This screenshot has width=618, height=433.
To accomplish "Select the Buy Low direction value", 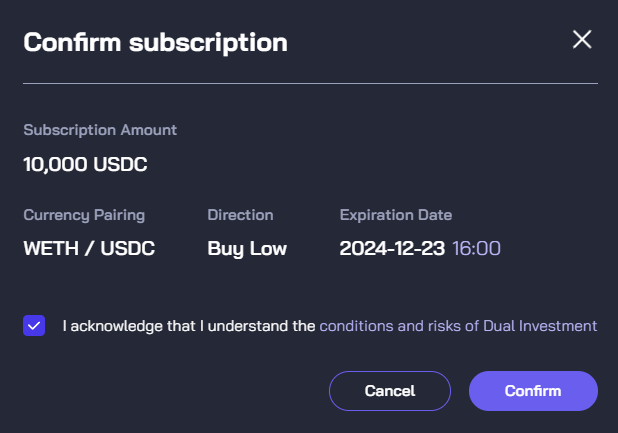I will pos(247,248).
